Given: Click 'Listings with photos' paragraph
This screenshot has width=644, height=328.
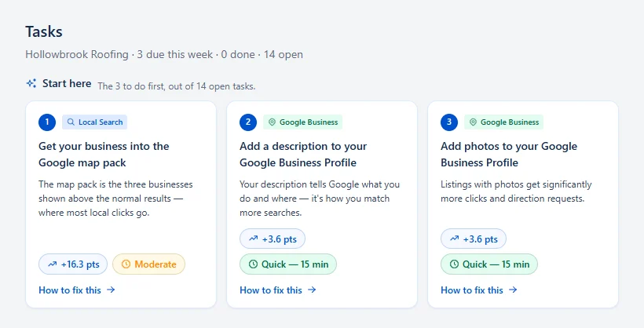Looking at the screenshot, I should [516, 191].
